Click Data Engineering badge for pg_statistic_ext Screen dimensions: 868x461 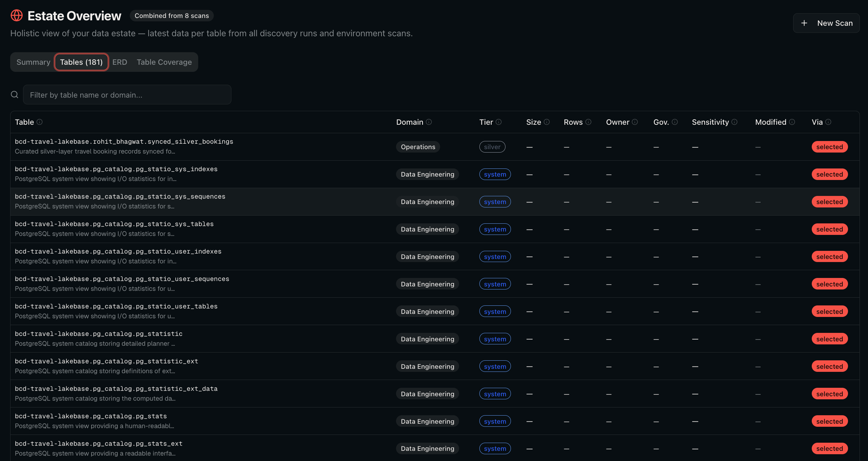pyautogui.click(x=428, y=366)
